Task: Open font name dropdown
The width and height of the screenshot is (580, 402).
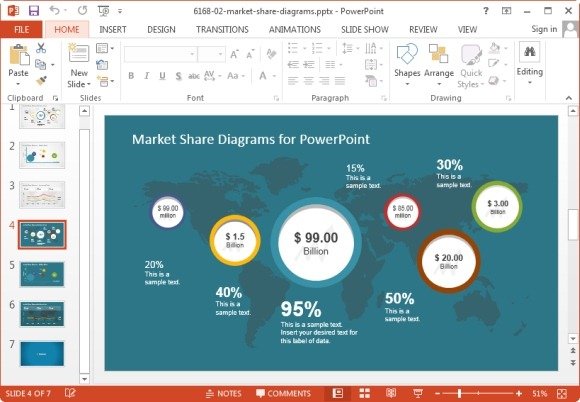Action: tap(192, 54)
